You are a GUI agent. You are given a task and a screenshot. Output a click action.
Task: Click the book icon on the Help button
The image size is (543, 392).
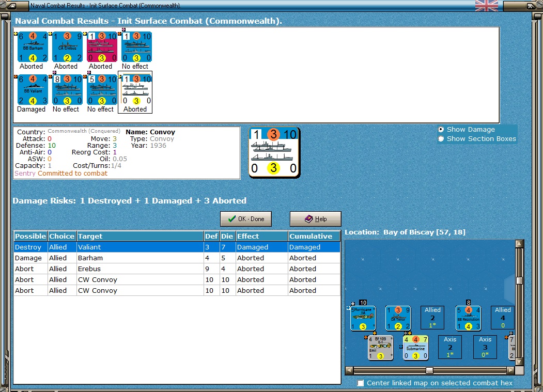pos(308,219)
